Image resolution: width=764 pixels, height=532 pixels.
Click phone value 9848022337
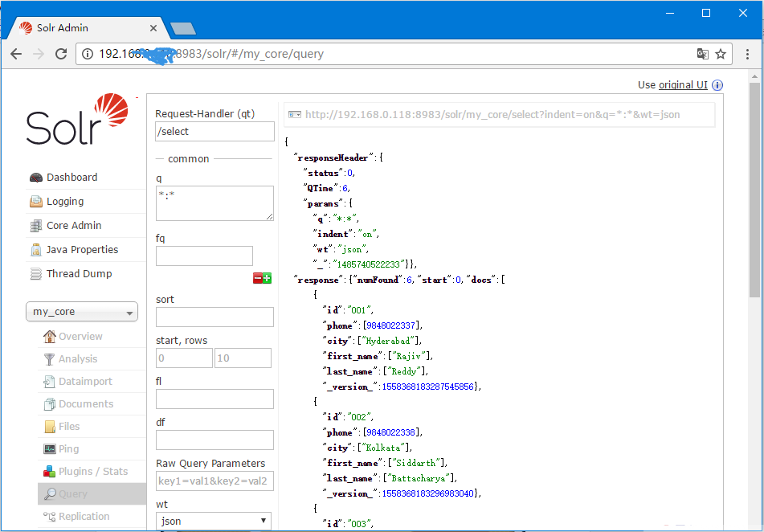coord(390,325)
